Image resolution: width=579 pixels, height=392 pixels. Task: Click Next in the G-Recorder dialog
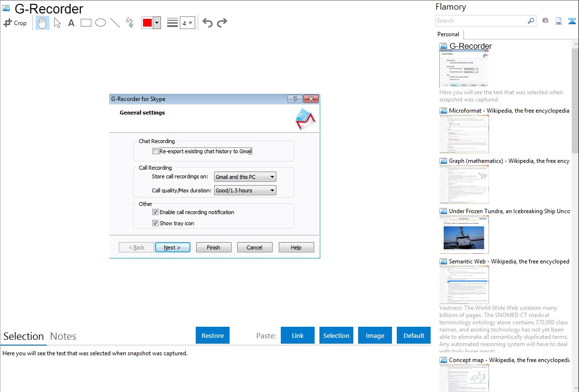click(173, 247)
